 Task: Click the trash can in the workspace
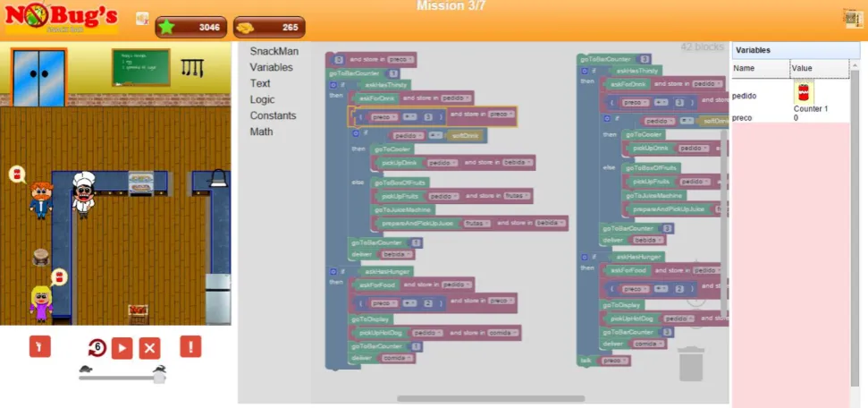click(691, 363)
